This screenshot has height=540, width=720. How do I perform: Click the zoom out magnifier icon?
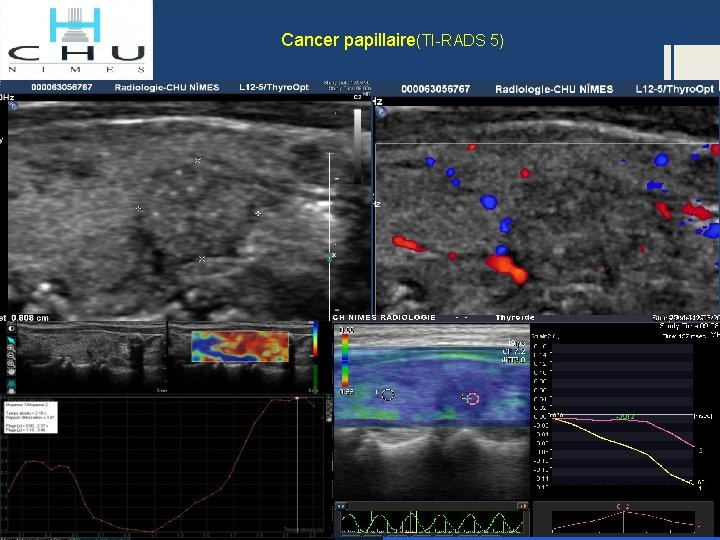[11, 356]
